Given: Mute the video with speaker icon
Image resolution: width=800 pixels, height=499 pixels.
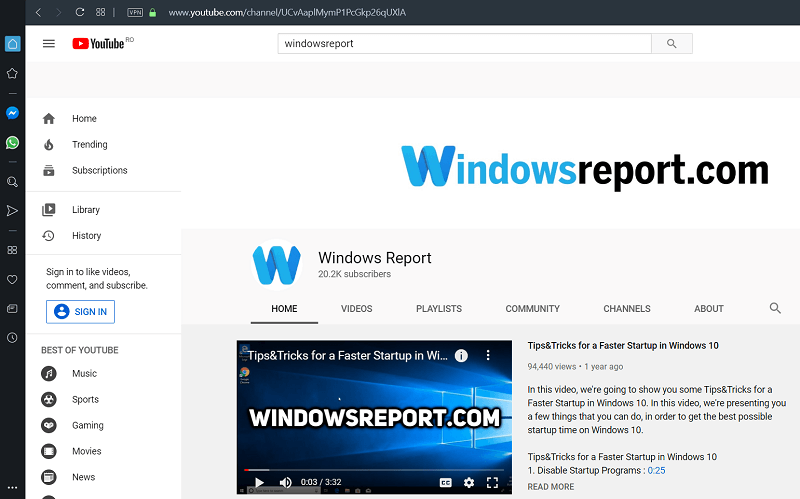Looking at the screenshot, I should 285,482.
